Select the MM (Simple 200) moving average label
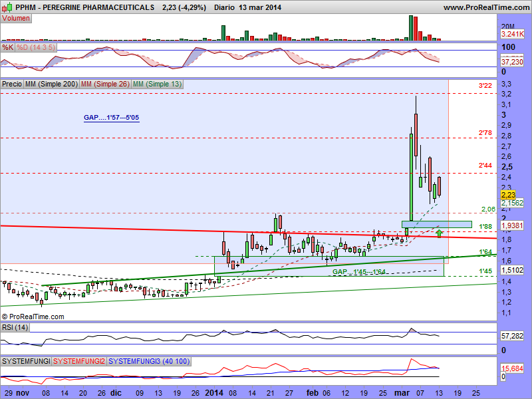Image resolution: width=532 pixels, height=399 pixels. click(x=51, y=84)
